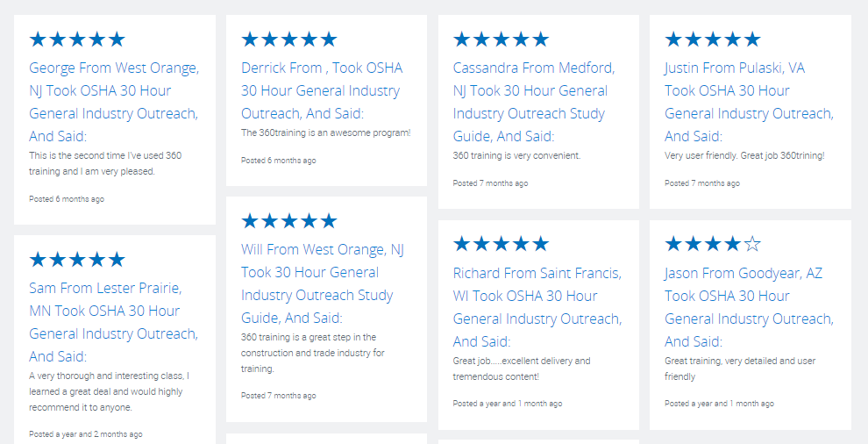Click the star rating on Derrick's review
This screenshot has height=444, width=868.
click(288, 39)
